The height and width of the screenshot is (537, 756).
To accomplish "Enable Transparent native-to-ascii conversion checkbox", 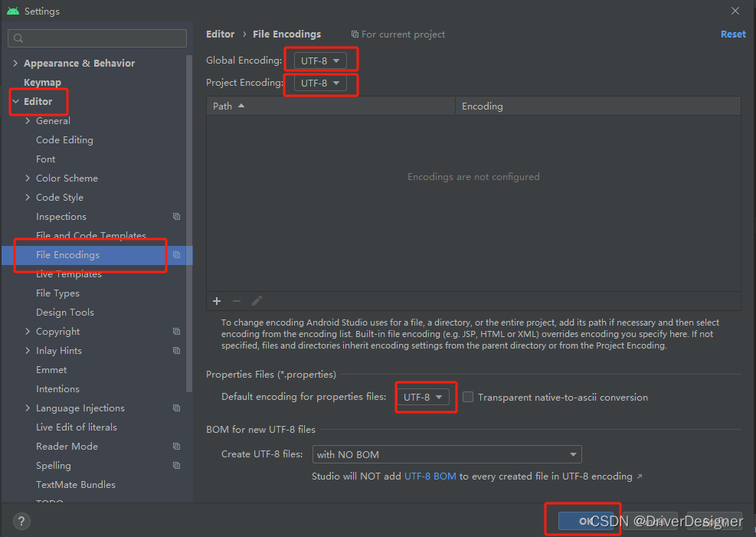I will point(468,397).
